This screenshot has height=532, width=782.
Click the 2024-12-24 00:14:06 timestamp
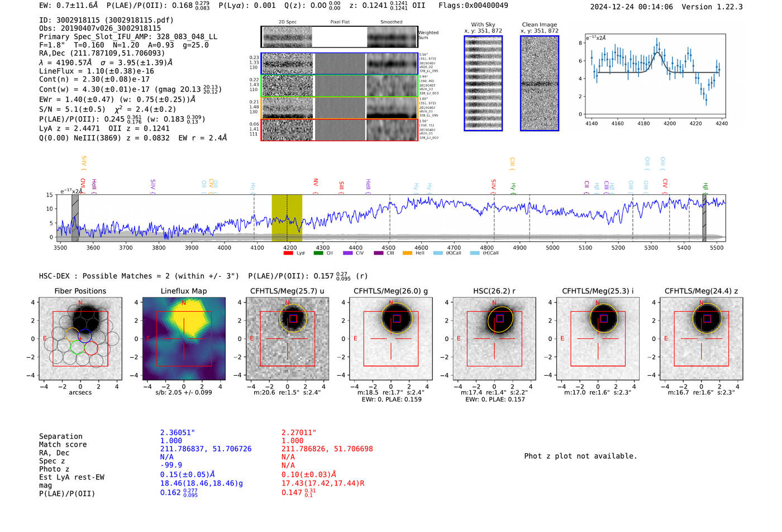click(632, 7)
